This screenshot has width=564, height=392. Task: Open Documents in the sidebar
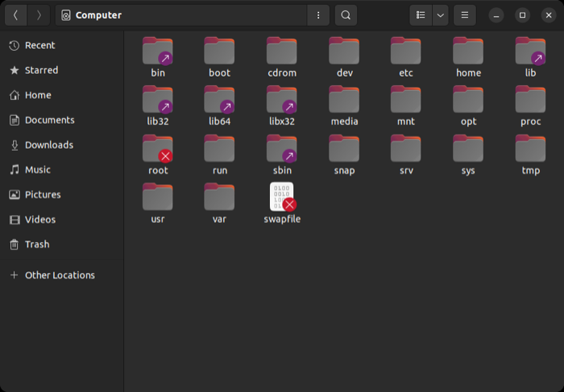[x=62, y=120]
